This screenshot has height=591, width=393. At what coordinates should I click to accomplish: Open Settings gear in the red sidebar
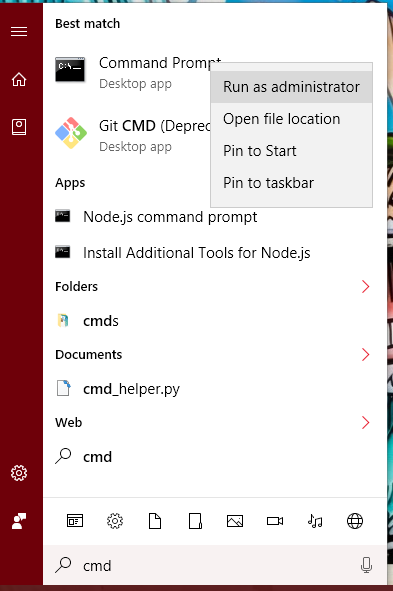click(x=19, y=473)
